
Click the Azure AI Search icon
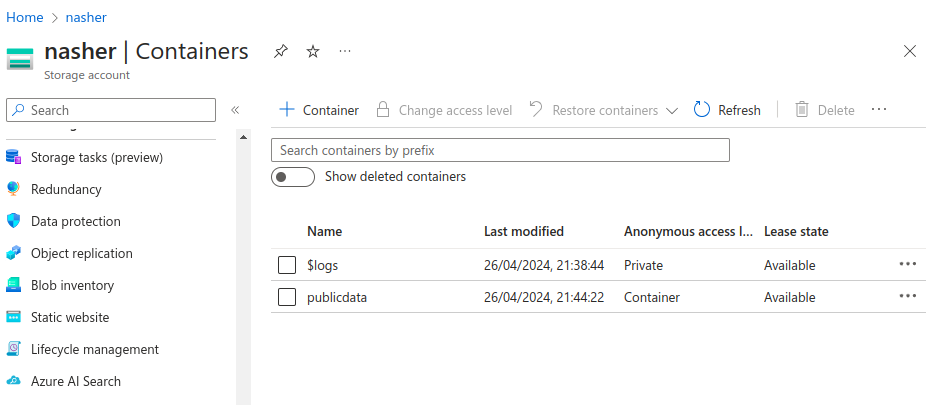click(x=13, y=381)
